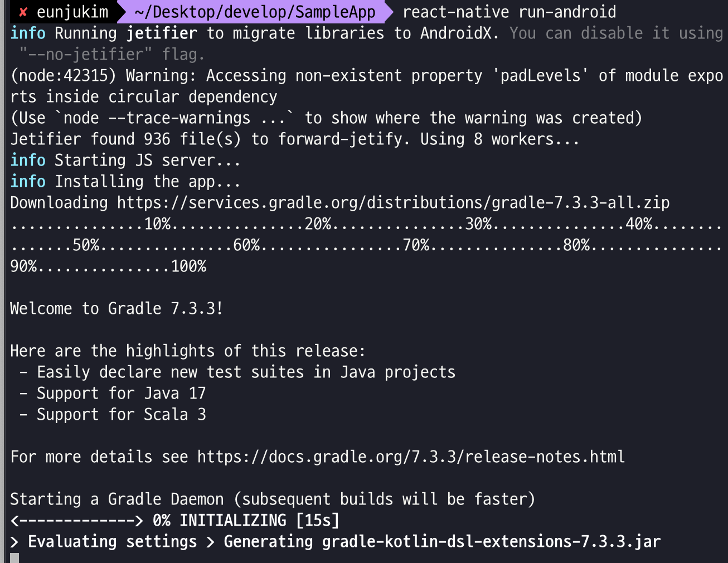Click the cyan info label before Running jetifier

(28, 33)
